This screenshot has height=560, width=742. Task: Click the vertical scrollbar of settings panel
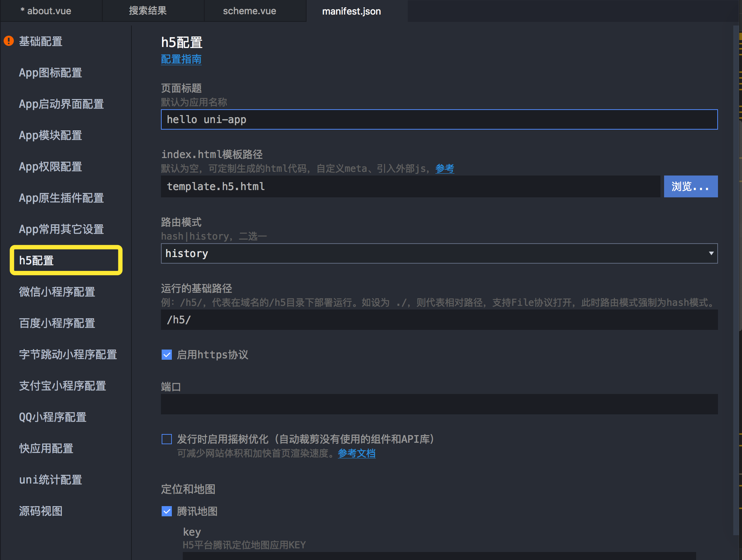tap(736, 280)
